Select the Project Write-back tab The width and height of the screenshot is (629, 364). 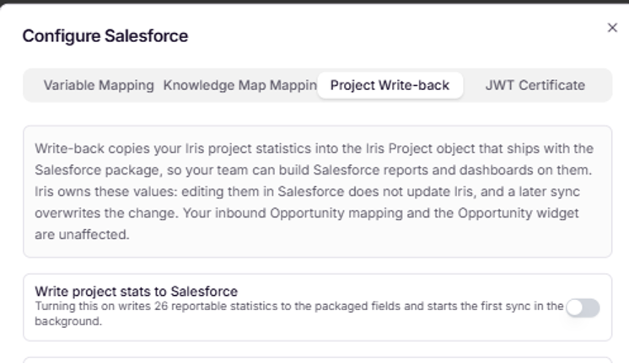point(390,85)
